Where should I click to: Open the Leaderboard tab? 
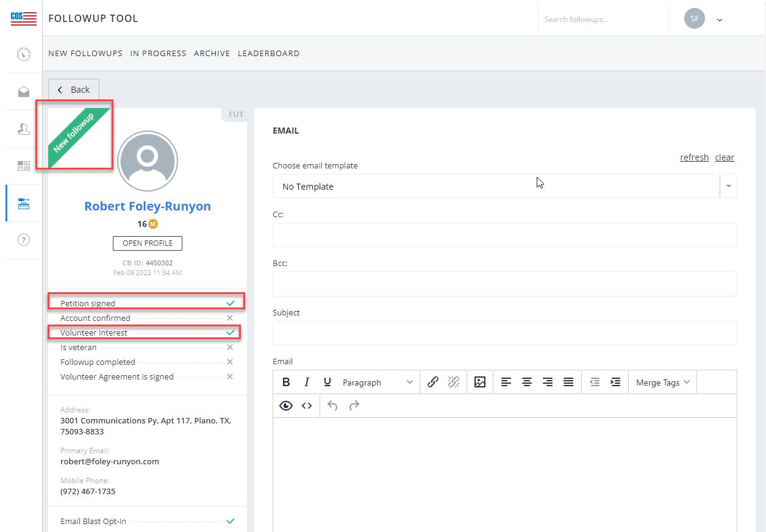tap(268, 54)
